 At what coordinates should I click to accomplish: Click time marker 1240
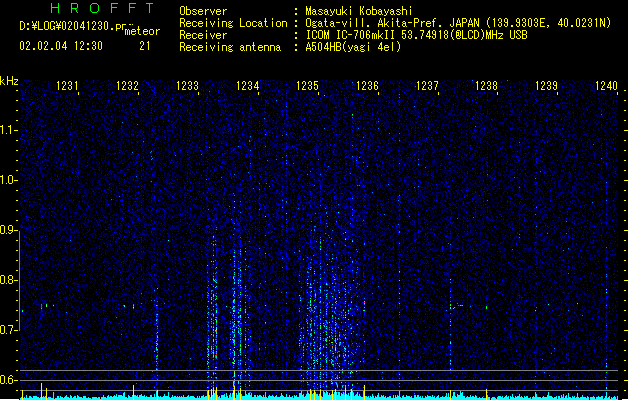tap(606, 86)
